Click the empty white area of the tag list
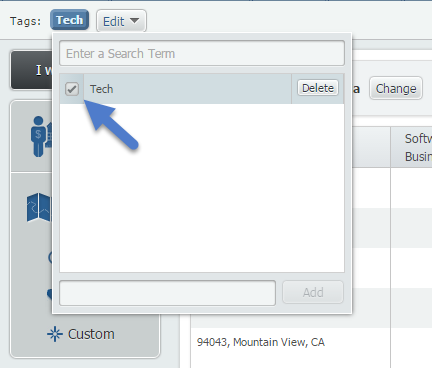 pos(202,188)
